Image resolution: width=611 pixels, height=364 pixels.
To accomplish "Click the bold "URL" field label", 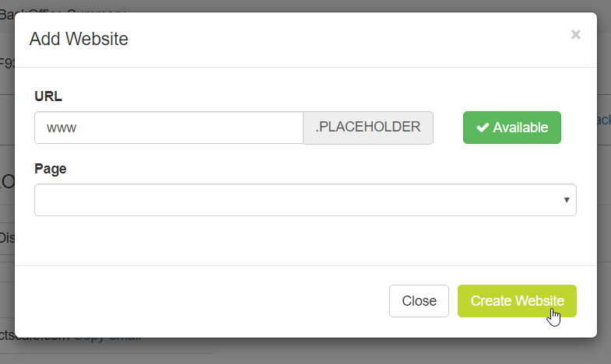I will 48,96.
